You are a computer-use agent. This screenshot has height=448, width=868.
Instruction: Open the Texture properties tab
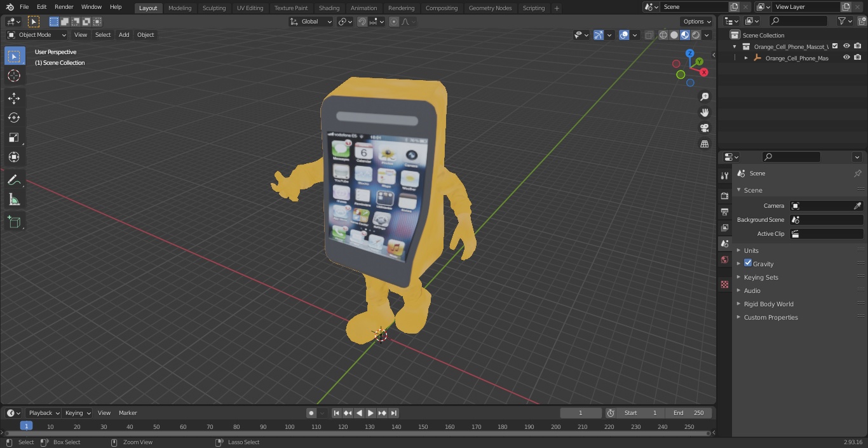[724, 284]
